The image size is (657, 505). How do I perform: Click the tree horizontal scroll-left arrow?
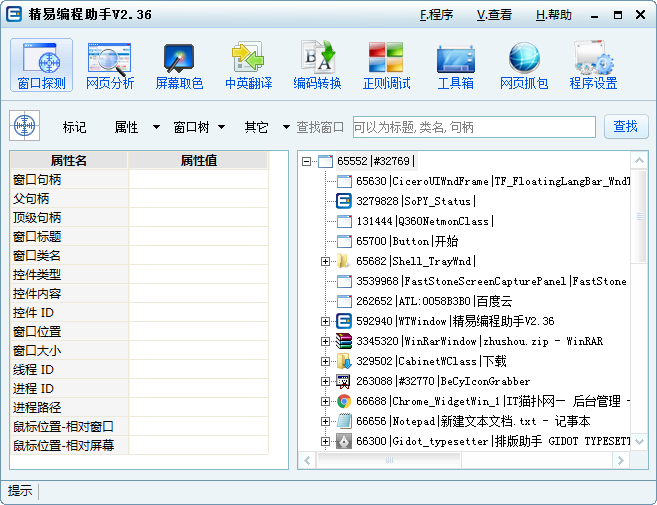tap(307, 461)
